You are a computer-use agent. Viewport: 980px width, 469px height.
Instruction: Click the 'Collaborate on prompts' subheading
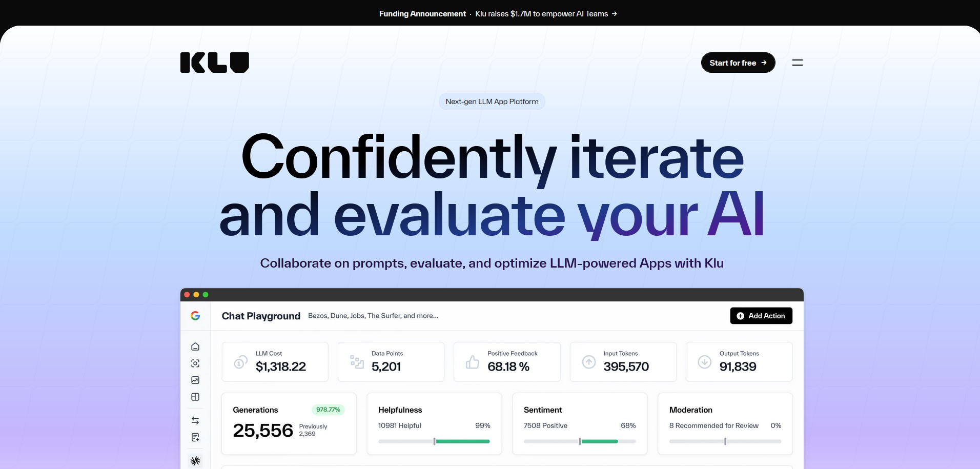492,263
